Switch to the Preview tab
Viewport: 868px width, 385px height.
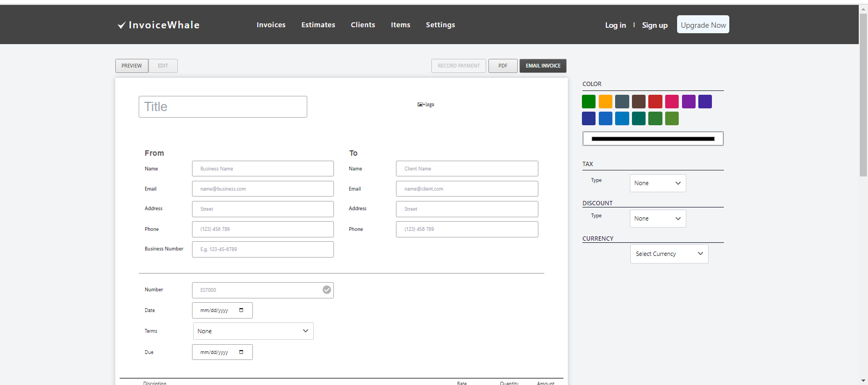pyautogui.click(x=132, y=66)
